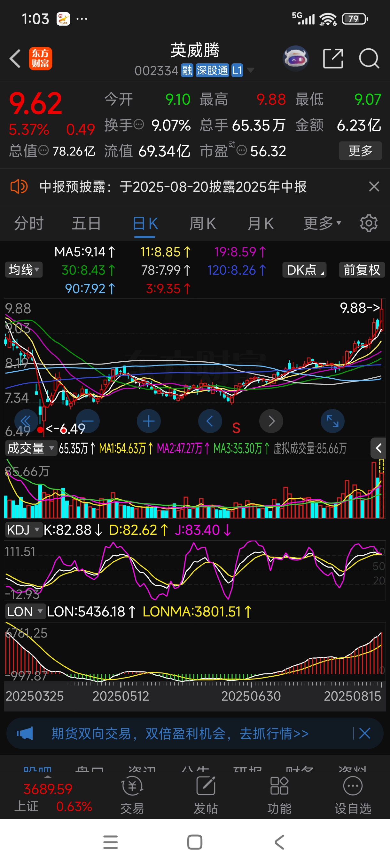Screen dimensions: 390x868
Task: Collapse side panel with white chevron button
Action: pos(378,448)
